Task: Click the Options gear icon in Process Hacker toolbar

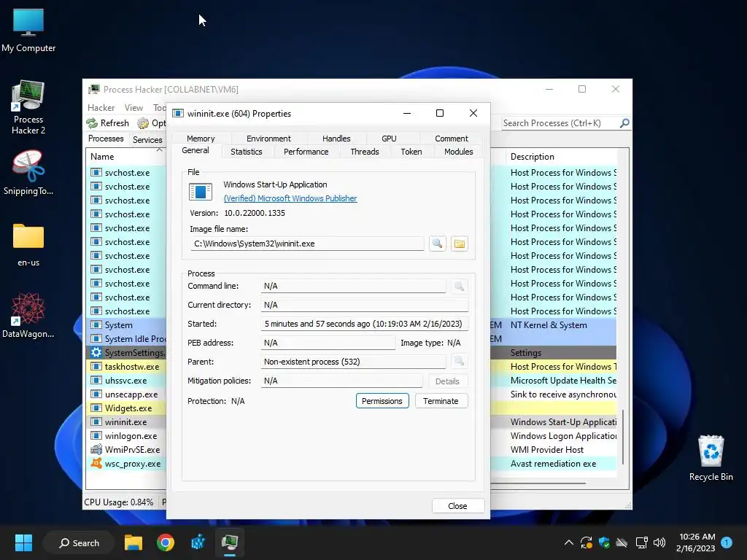Action: [143, 123]
